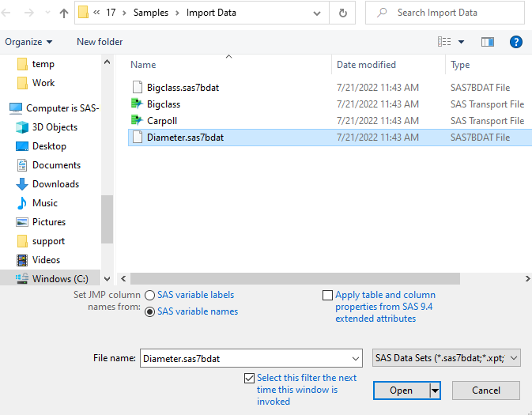Open recent locations chevron near navigation arrows

[x=48, y=13]
